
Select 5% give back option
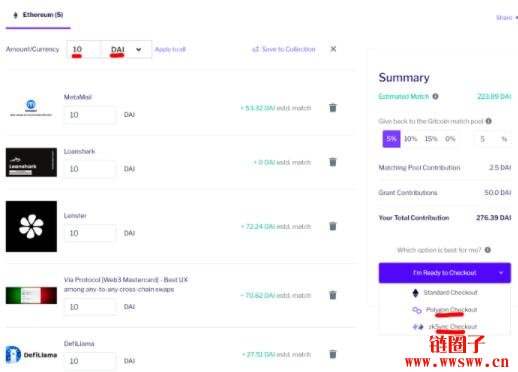pos(391,139)
